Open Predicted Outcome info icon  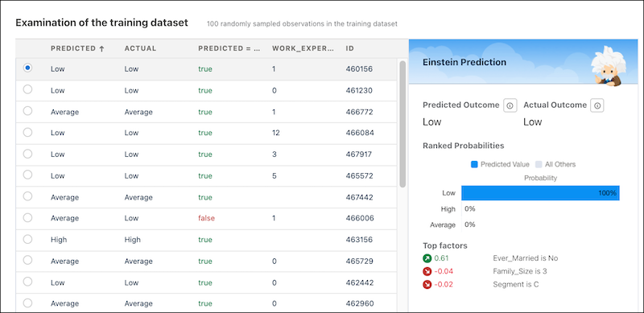click(x=510, y=105)
